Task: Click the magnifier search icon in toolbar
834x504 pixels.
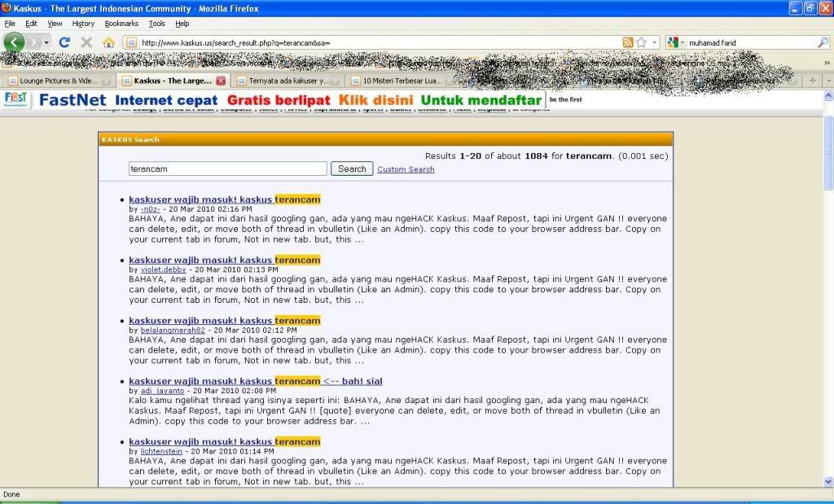Action: pos(823,42)
